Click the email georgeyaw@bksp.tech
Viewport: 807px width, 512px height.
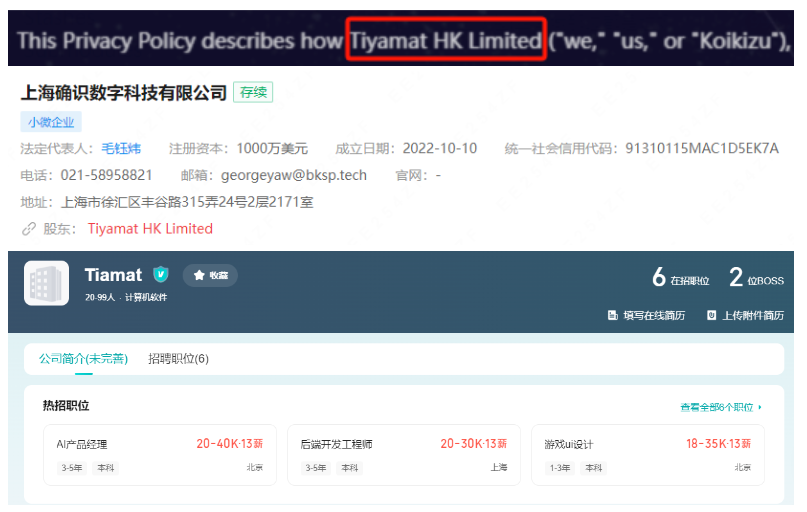pyautogui.click(x=294, y=175)
